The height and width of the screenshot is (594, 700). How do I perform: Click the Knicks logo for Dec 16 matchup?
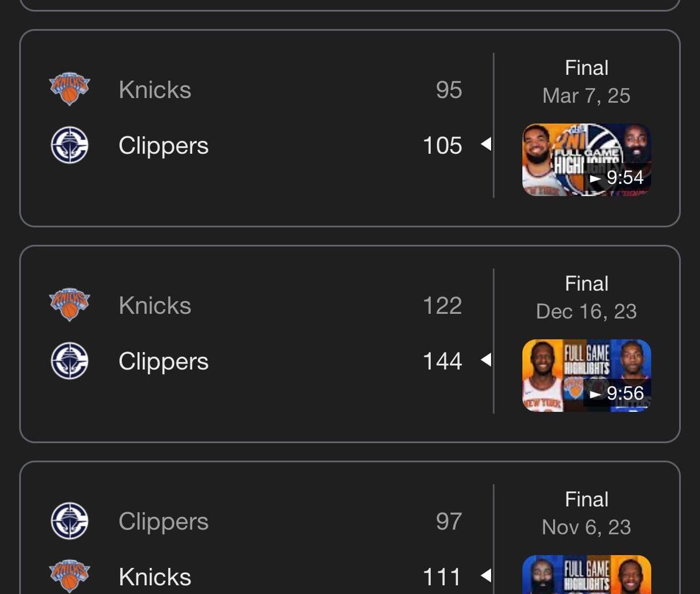coord(70,305)
